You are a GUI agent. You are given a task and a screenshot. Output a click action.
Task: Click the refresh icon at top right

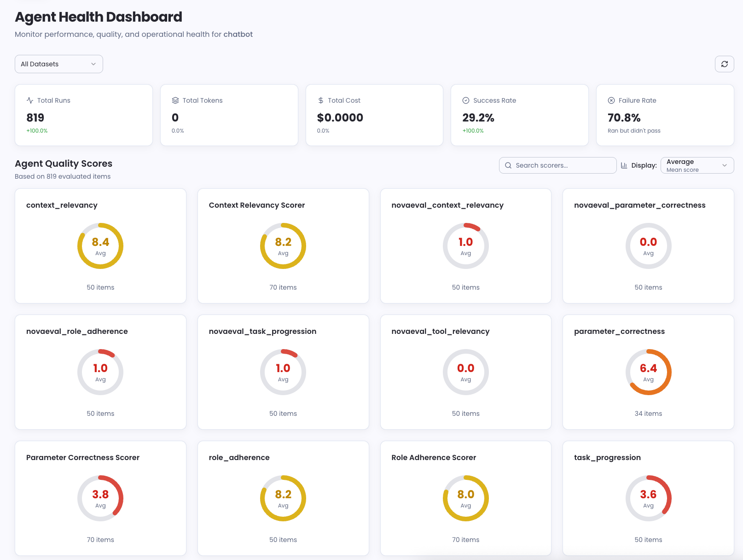(724, 64)
